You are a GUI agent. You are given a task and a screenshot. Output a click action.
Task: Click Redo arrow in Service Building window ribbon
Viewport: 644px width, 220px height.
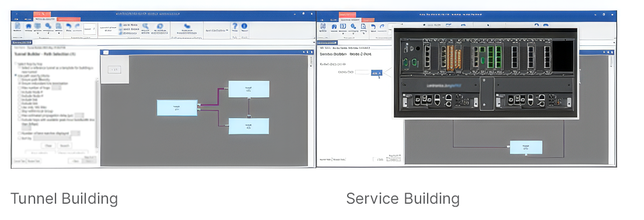point(383,27)
